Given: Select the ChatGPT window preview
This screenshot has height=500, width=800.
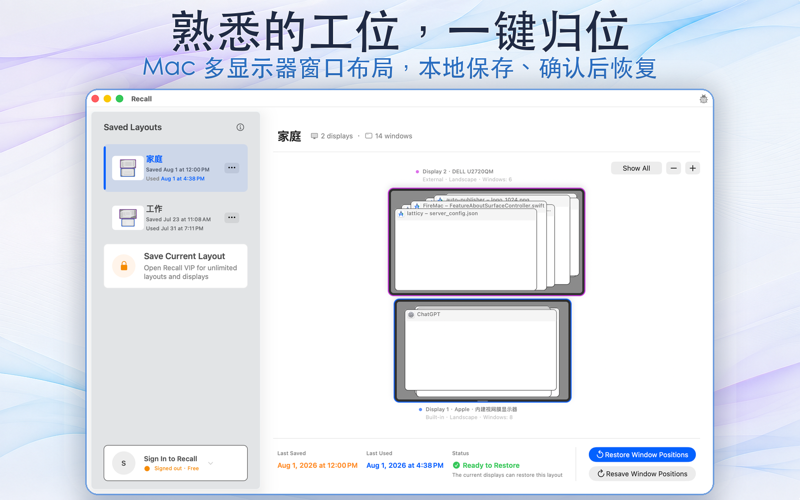Looking at the screenshot, I should click(481, 349).
